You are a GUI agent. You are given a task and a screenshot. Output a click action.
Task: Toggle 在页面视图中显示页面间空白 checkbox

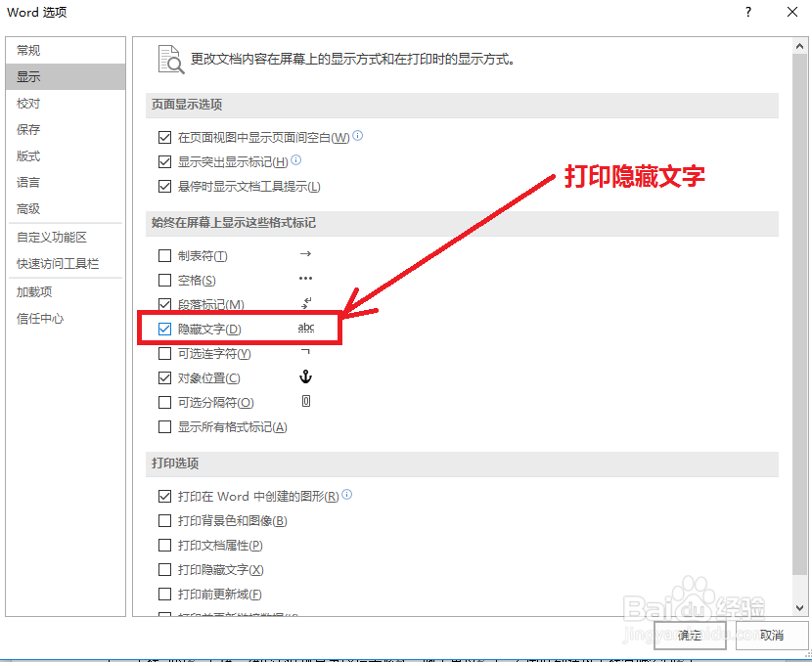pyautogui.click(x=164, y=137)
